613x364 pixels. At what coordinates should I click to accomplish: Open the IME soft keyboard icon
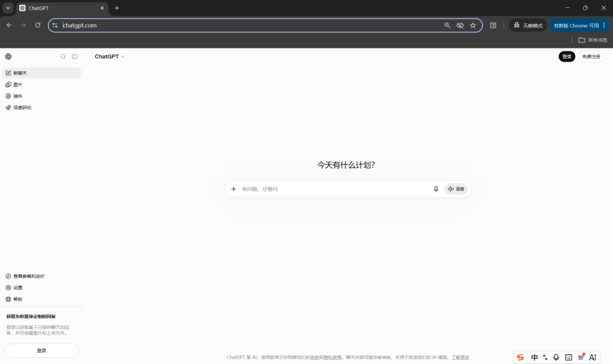(569, 357)
